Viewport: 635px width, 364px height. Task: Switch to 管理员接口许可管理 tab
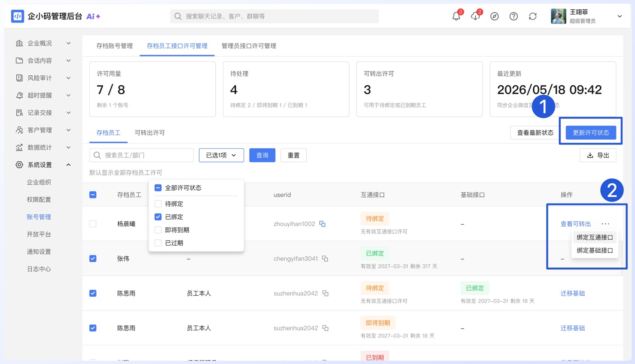tap(249, 46)
